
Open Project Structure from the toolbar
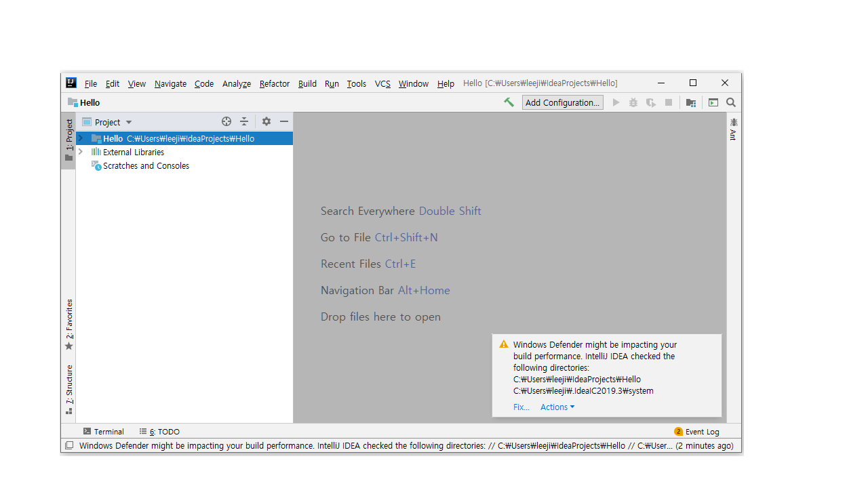690,102
